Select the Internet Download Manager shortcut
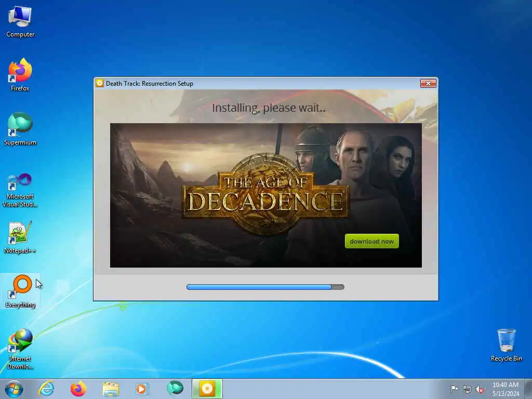Viewport: 532px width, 399px height. tap(20, 349)
